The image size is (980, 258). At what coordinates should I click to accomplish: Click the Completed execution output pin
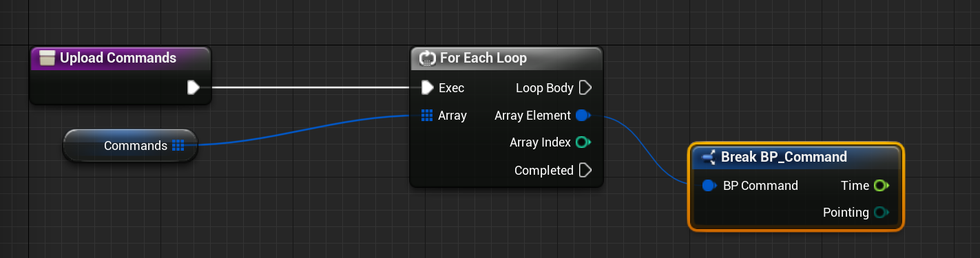click(585, 170)
